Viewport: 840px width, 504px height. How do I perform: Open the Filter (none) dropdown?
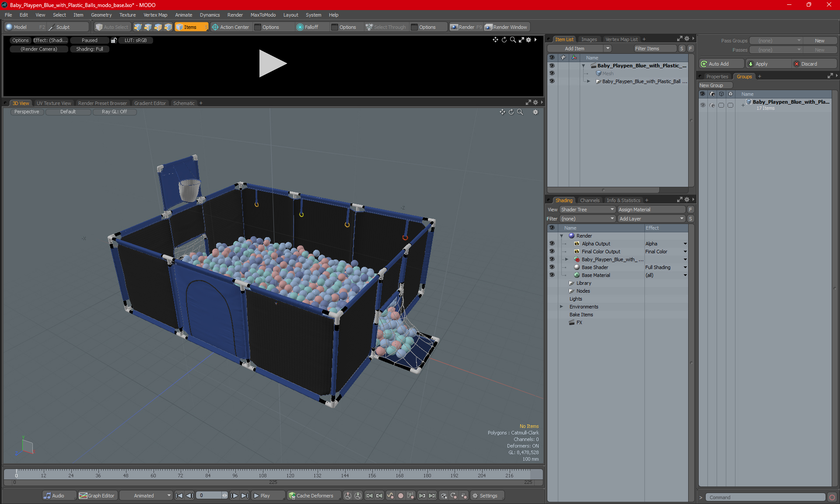pos(588,219)
